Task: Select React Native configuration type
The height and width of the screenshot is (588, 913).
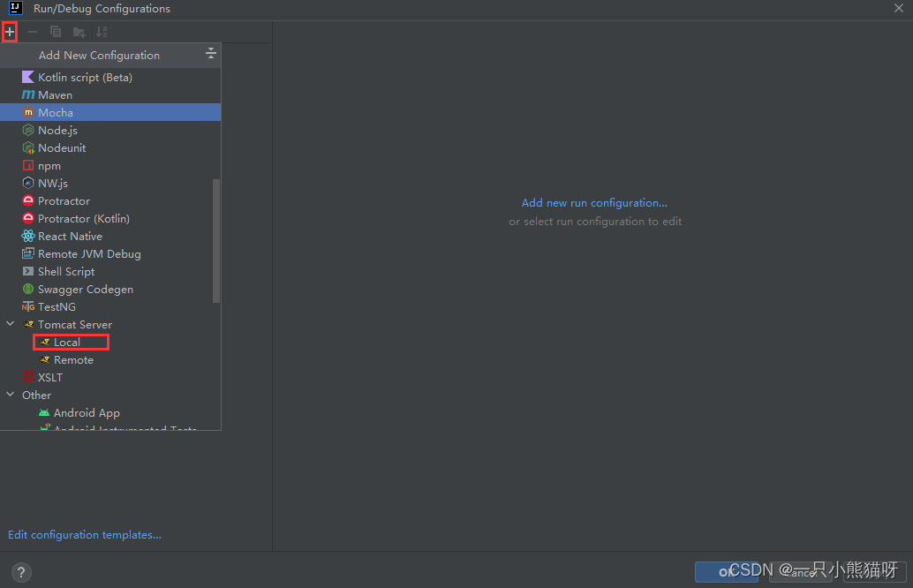Action: [x=110, y=236]
